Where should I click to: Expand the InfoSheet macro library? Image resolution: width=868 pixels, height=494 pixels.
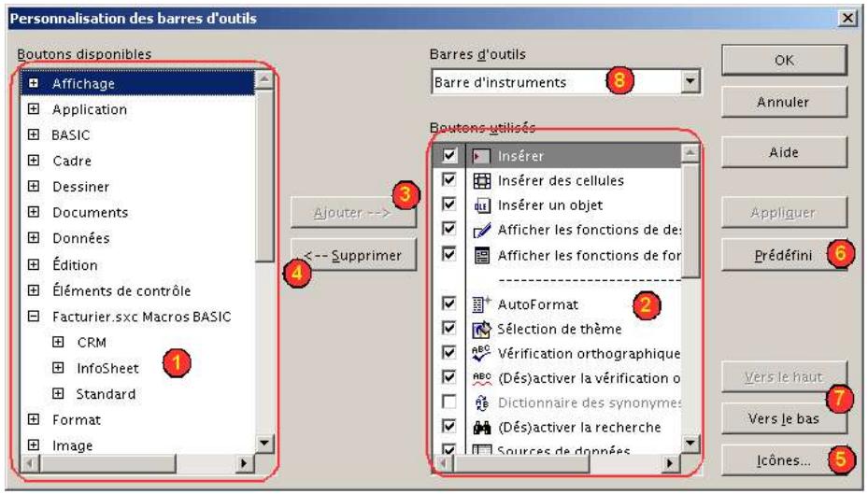[58, 367]
